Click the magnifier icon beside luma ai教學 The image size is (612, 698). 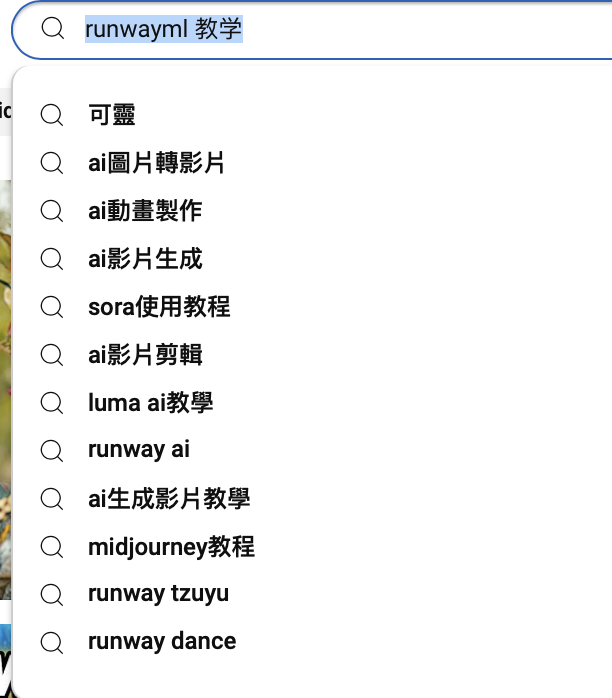(x=52, y=403)
